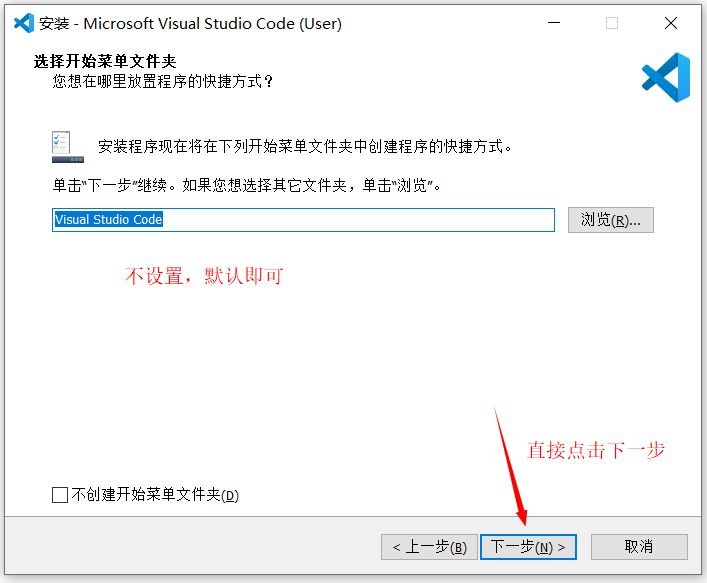Continue with 下一步(N) button
707x583 pixels.
(528, 547)
